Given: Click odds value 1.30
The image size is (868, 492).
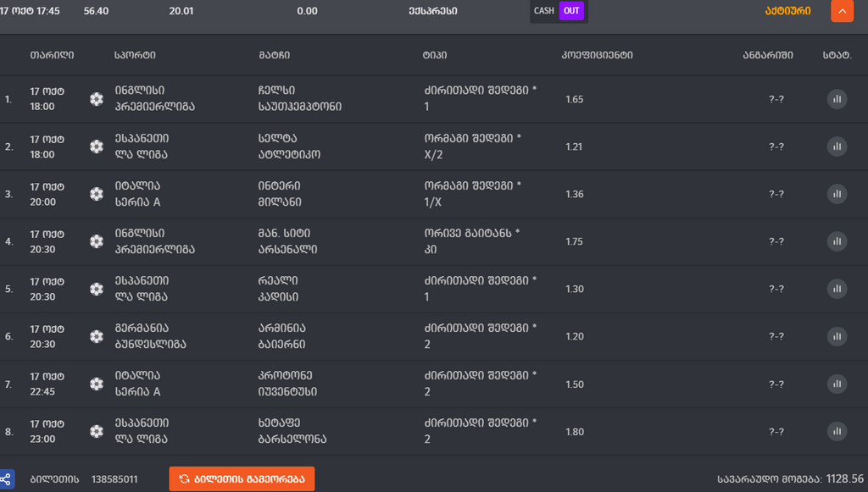Looking at the screenshot, I should click(574, 289).
